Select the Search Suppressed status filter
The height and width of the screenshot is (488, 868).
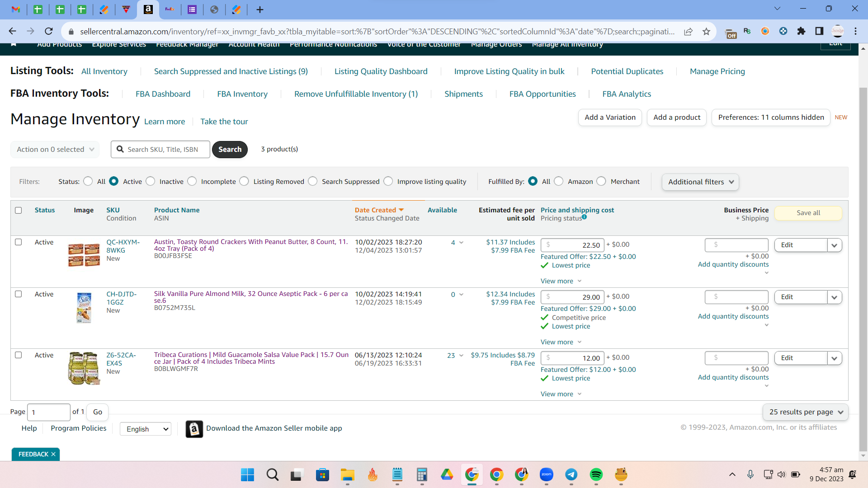click(x=313, y=181)
